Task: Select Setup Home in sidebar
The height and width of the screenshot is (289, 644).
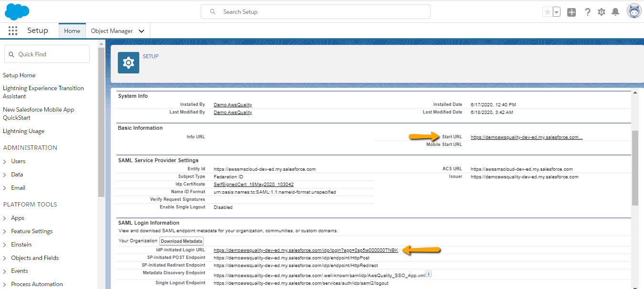Action: pyautogui.click(x=19, y=75)
